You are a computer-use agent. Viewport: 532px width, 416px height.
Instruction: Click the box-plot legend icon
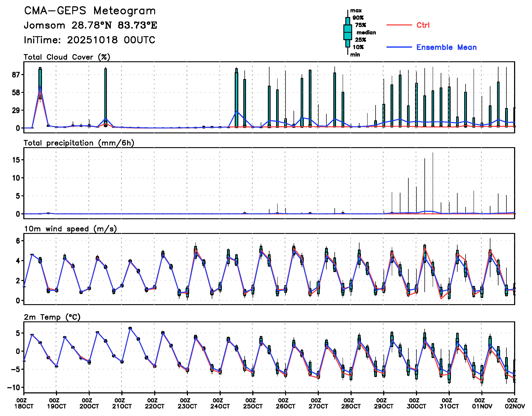coord(348,32)
